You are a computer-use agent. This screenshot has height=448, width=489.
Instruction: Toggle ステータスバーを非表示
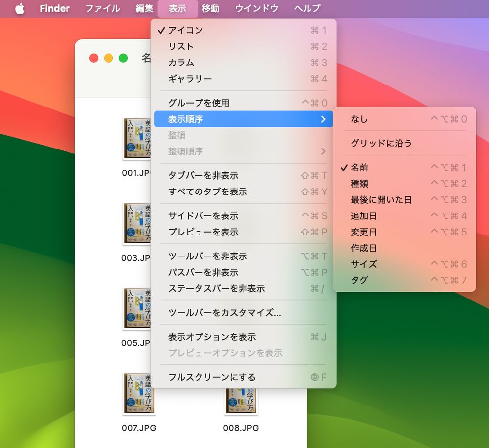pyautogui.click(x=244, y=289)
